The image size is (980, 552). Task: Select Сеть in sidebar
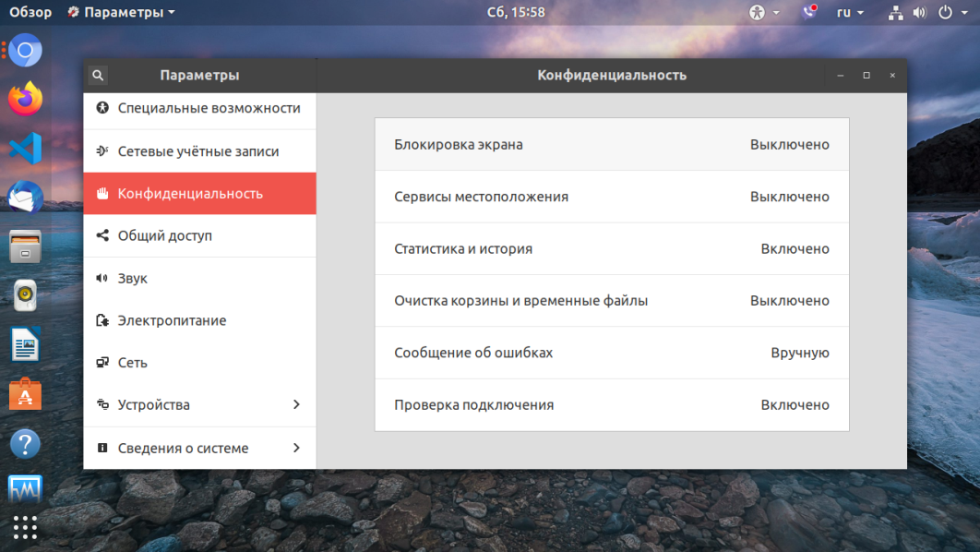[199, 363]
